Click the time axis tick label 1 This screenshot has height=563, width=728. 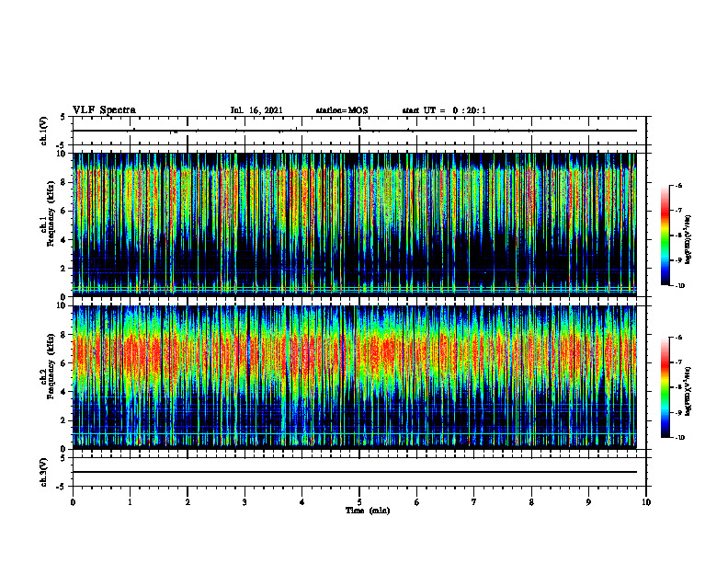[x=130, y=502]
